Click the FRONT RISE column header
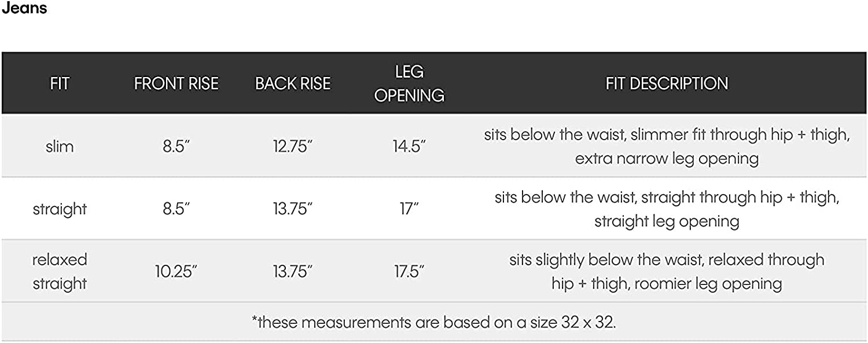Screen dimensions: 868x343 [x=176, y=83]
